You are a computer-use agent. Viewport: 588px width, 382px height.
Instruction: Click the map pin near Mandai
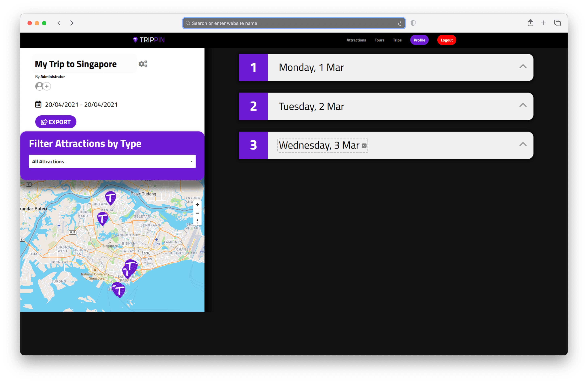102,218
